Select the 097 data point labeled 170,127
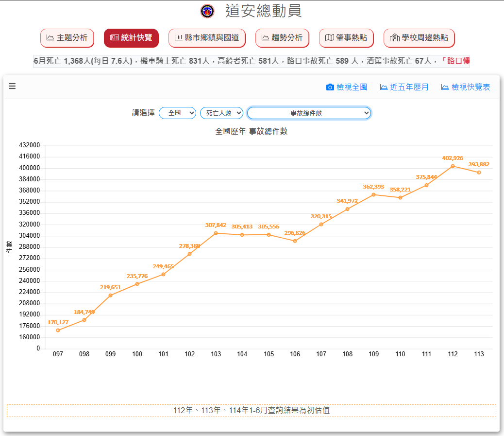Screen dimensions: 504x436 click(58, 331)
